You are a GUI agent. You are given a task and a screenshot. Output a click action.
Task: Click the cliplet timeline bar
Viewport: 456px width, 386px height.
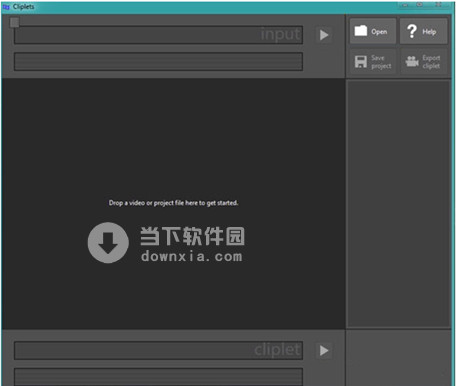(x=158, y=350)
